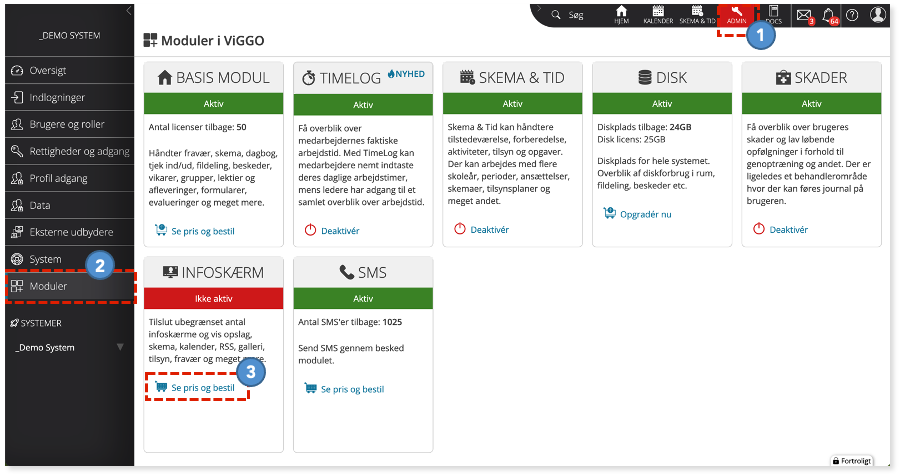Click the cart icon in SMS card
Image resolution: width=900 pixels, height=474 pixels.
tap(311, 388)
